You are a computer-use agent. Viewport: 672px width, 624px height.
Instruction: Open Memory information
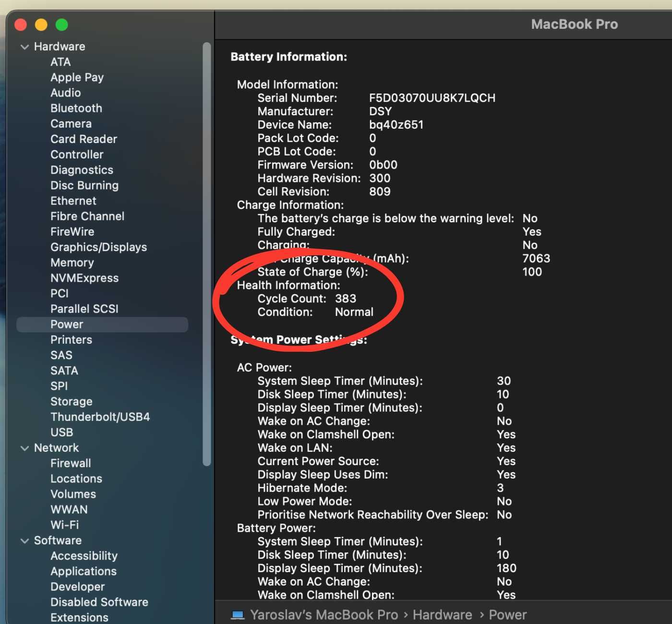point(72,263)
